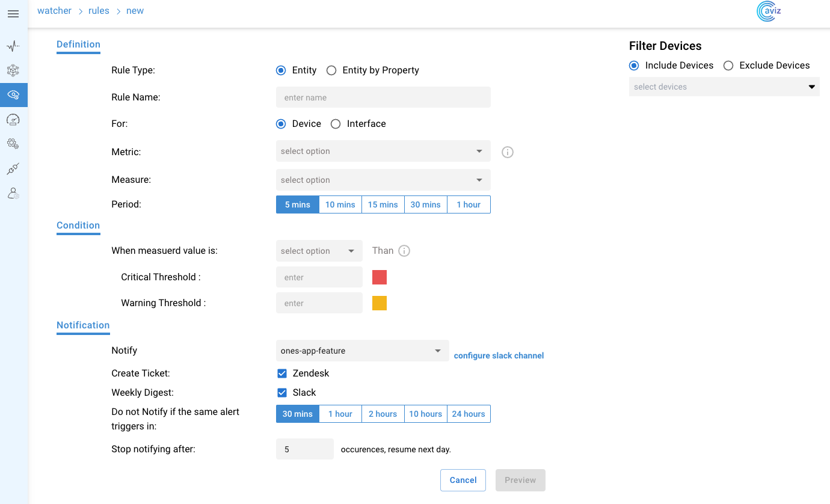Select the Entity by Property radio button
The image size is (830, 504).
(331, 70)
